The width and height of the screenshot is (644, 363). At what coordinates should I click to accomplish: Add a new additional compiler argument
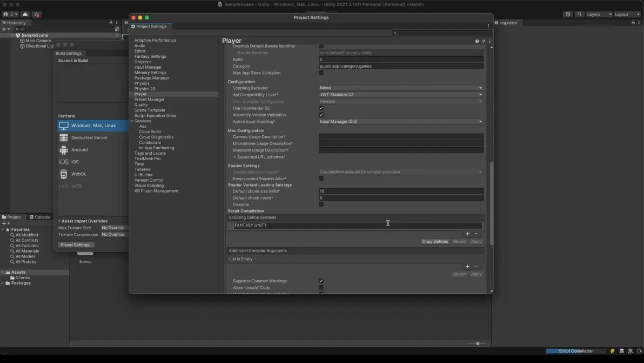pos(467,266)
